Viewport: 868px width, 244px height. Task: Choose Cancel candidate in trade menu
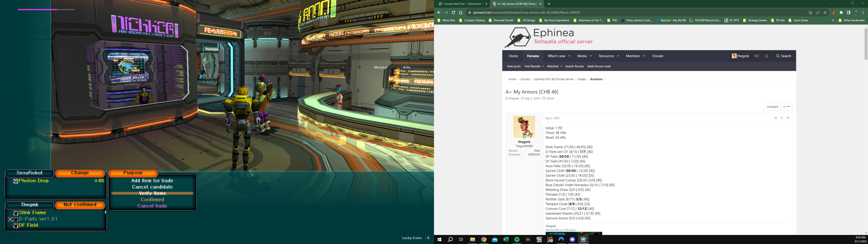tap(152, 187)
